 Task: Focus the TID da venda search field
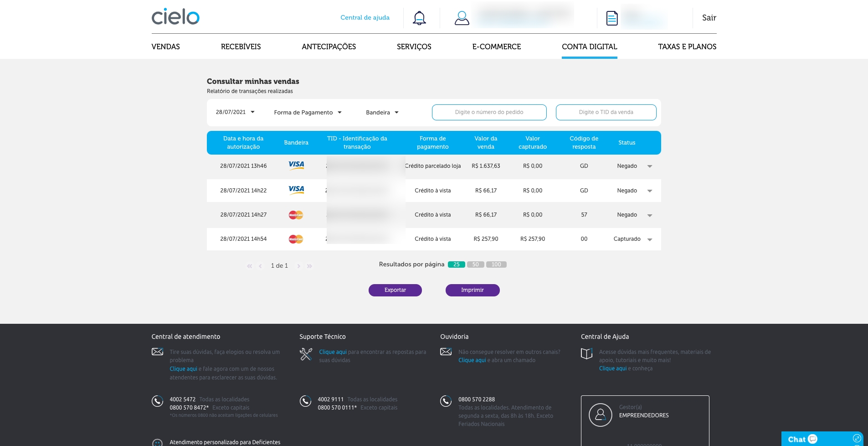click(x=606, y=112)
